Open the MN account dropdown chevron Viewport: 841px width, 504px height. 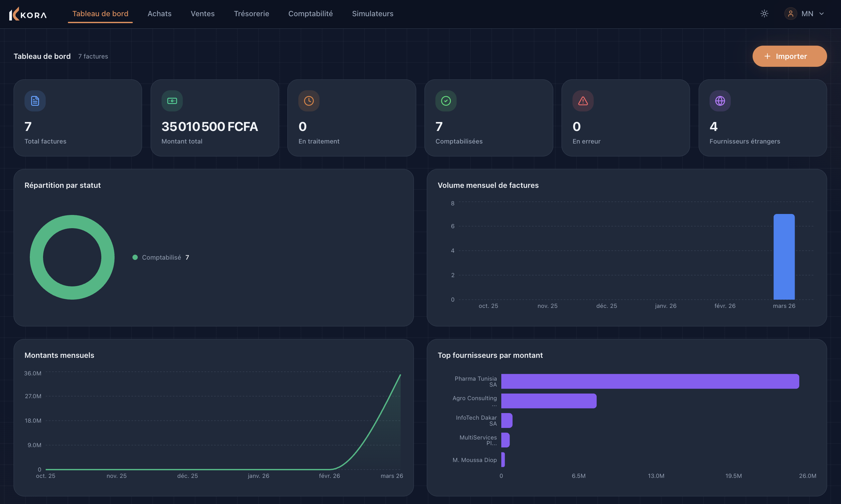coord(822,14)
